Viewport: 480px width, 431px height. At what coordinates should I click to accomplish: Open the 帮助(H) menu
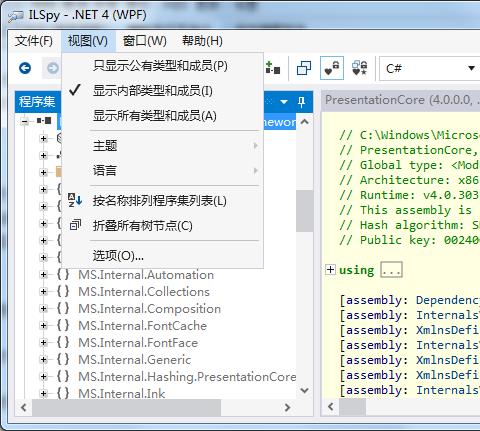[202, 41]
